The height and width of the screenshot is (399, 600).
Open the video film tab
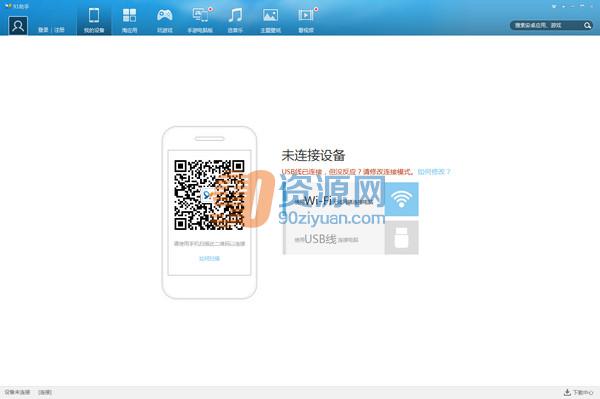pyautogui.click(x=306, y=20)
